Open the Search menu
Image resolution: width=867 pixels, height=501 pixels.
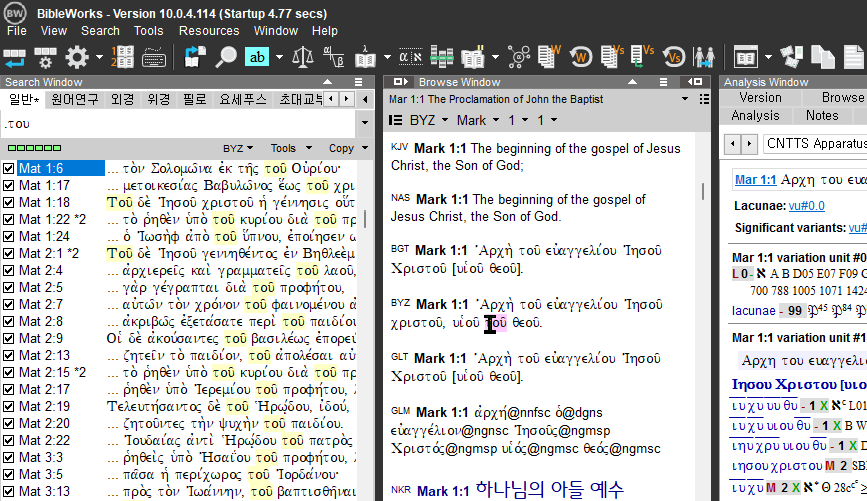click(100, 31)
